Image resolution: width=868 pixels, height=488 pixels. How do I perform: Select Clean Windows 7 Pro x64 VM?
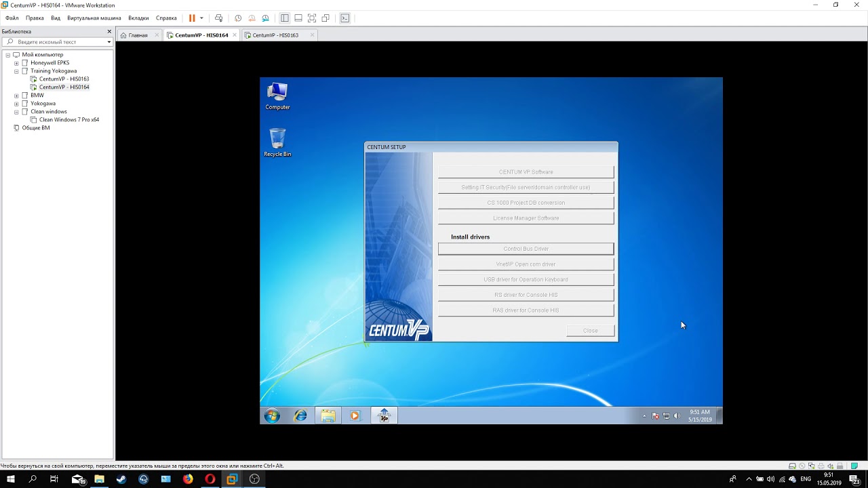click(x=68, y=120)
